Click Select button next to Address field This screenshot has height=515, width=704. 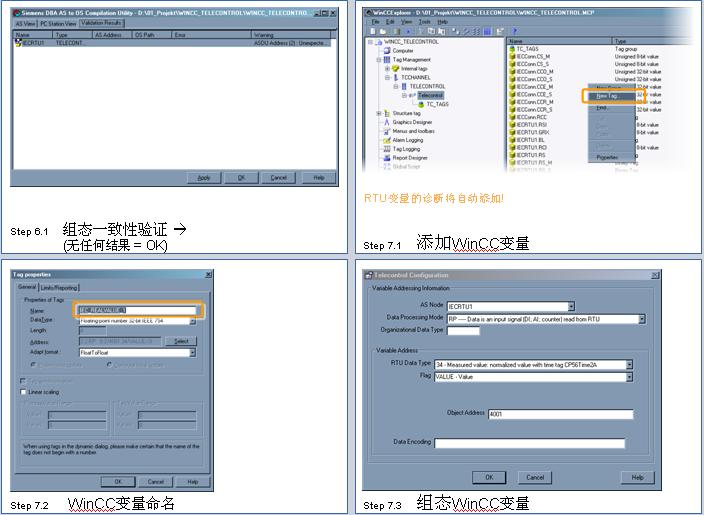click(x=181, y=341)
